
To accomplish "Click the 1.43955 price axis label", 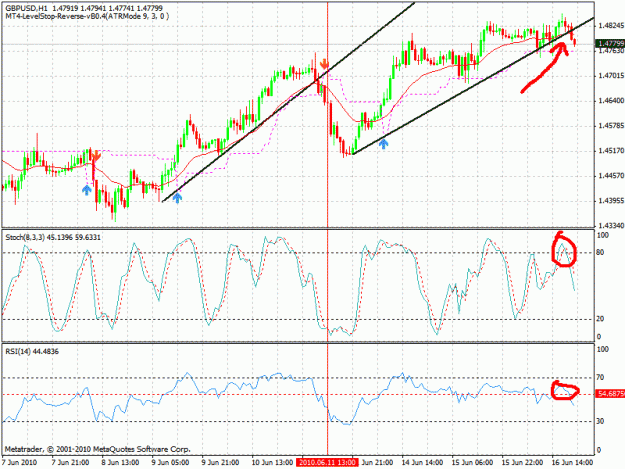I will [x=609, y=201].
